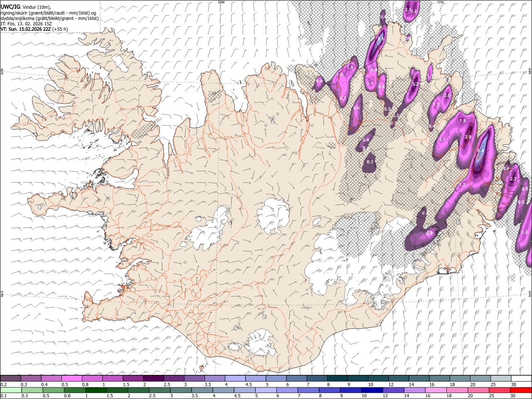Click the 20W longitude label

coord(221,2)
